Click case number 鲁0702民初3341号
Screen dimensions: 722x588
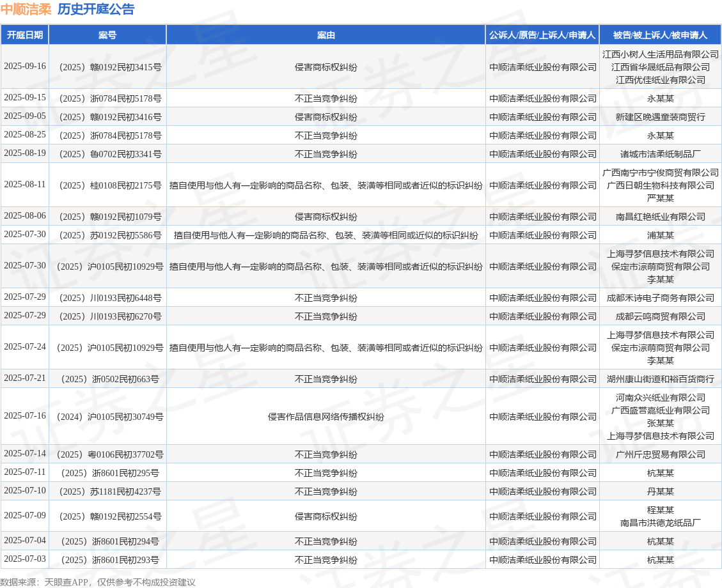[x=110, y=153]
